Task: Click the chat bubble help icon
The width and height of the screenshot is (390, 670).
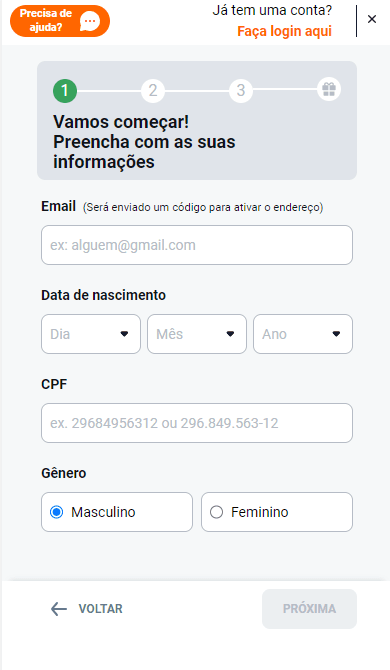Action: click(x=90, y=21)
